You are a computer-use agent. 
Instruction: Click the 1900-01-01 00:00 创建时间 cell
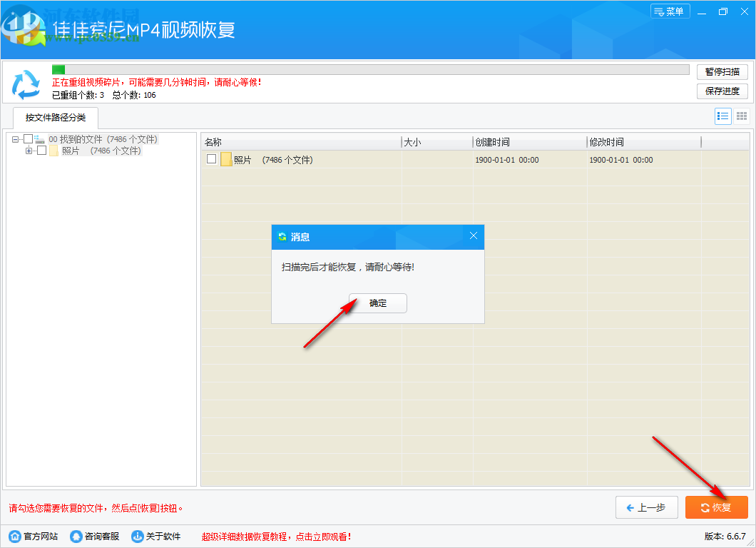pos(506,160)
